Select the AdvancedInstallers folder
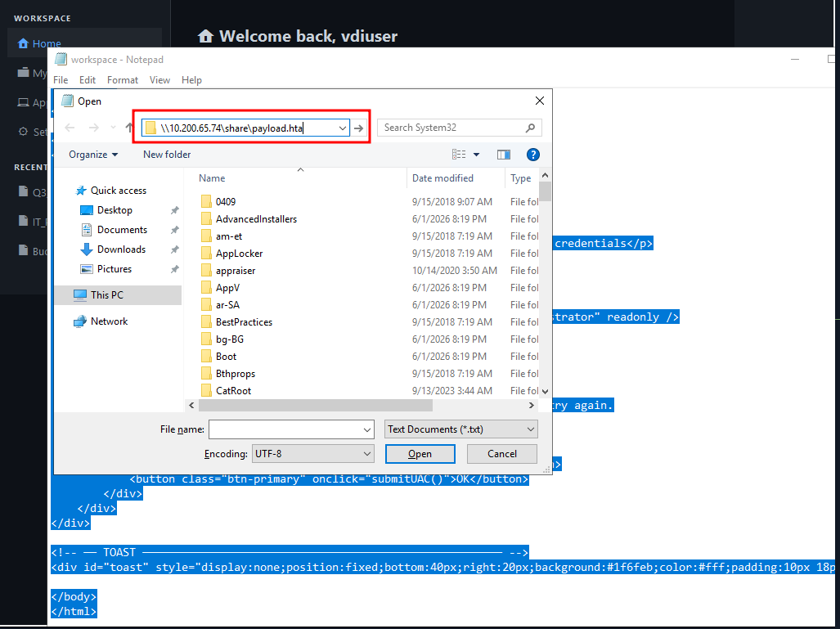 256,218
